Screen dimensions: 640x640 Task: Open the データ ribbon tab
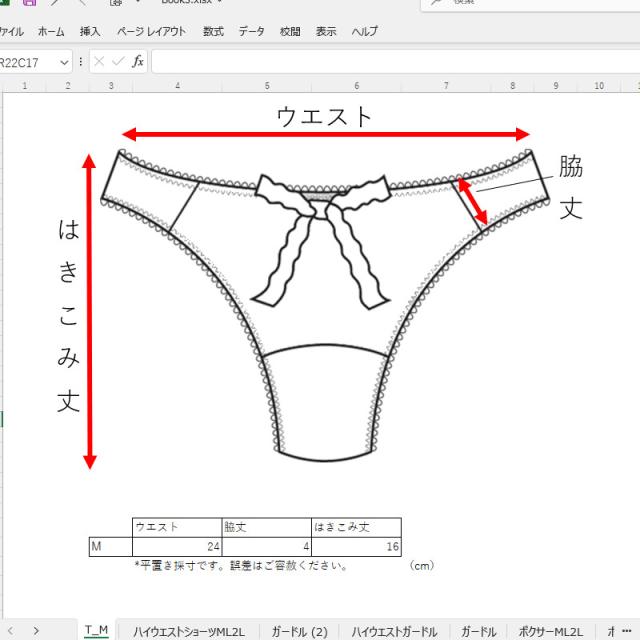click(251, 32)
